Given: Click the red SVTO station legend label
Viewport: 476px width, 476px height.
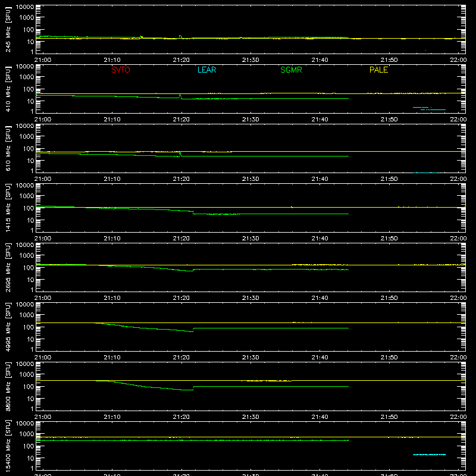Looking at the screenshot, I should tap(121, 70).
